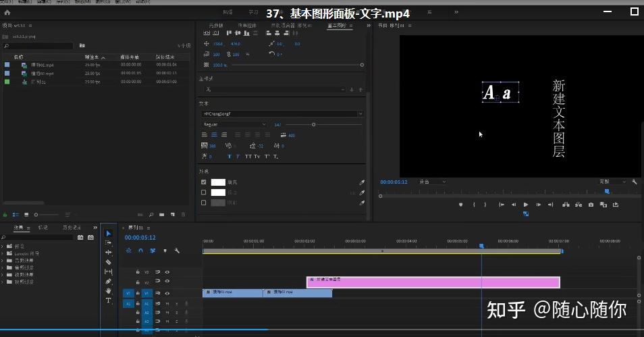Switch to the History tab
This screenshot has width=644, height=337.
(72, 228)
